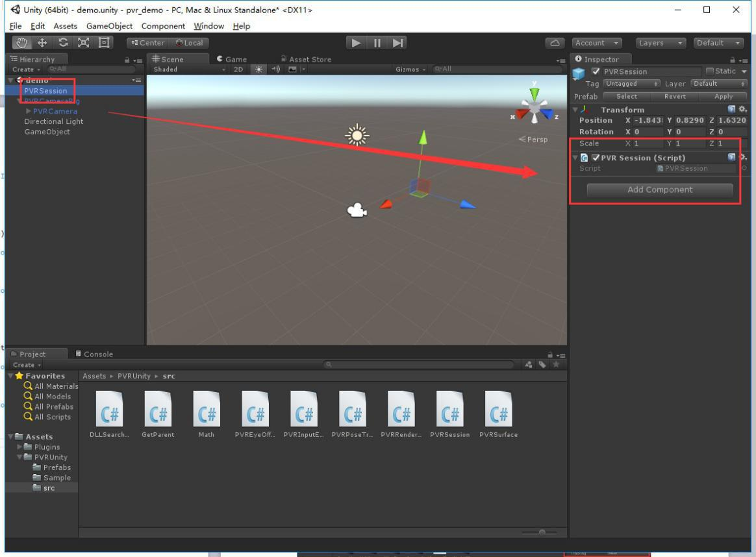Open the Layer Default dropdown in Inspector
This screenshot has height=557, width=756.
tap(719, 84)
